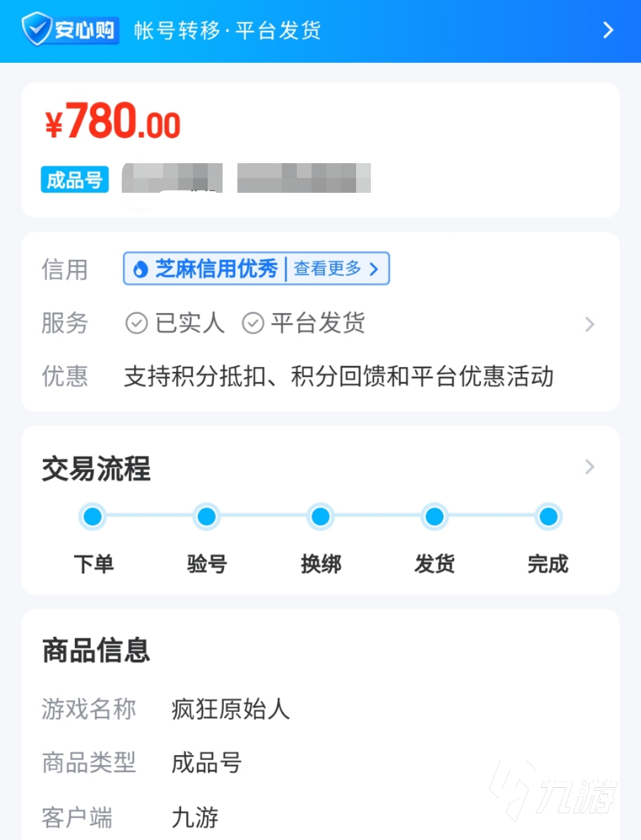The height and width of the screenshot is (840, 641).
Task: Tap the 已实人 checkmark circle
Action: coord(137,323)
